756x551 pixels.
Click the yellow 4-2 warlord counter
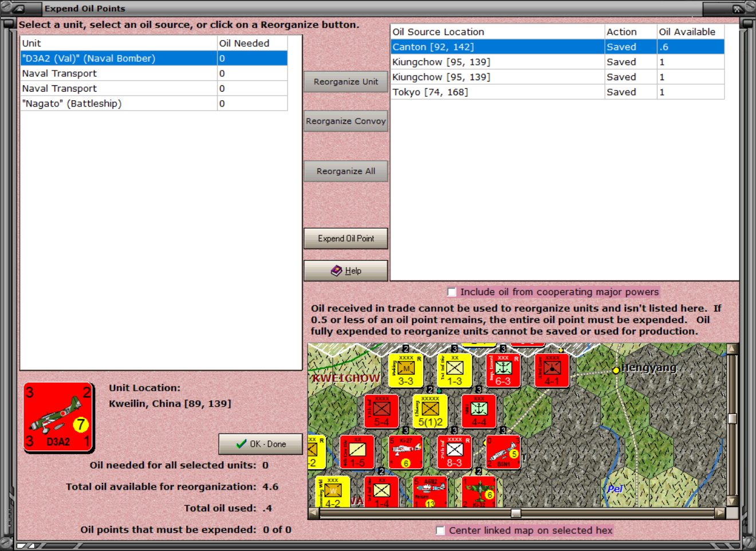pos(333,492)
